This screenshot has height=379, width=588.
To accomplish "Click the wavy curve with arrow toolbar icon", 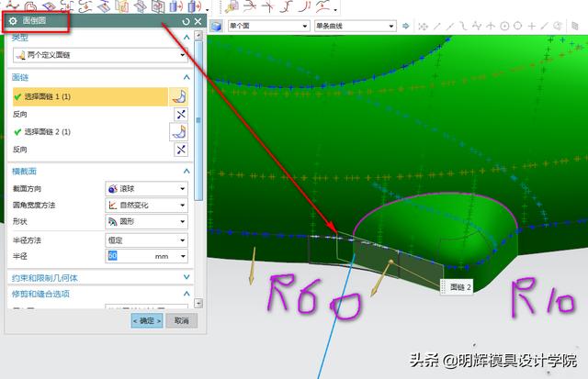I will (x=85, y=6).
